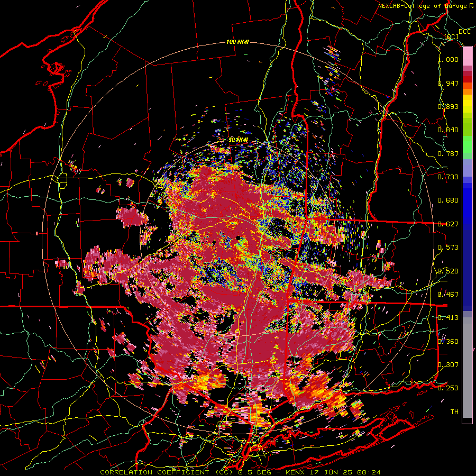Click the 0.733 scale value
The image size is (476, 476).
pos(448,177)
